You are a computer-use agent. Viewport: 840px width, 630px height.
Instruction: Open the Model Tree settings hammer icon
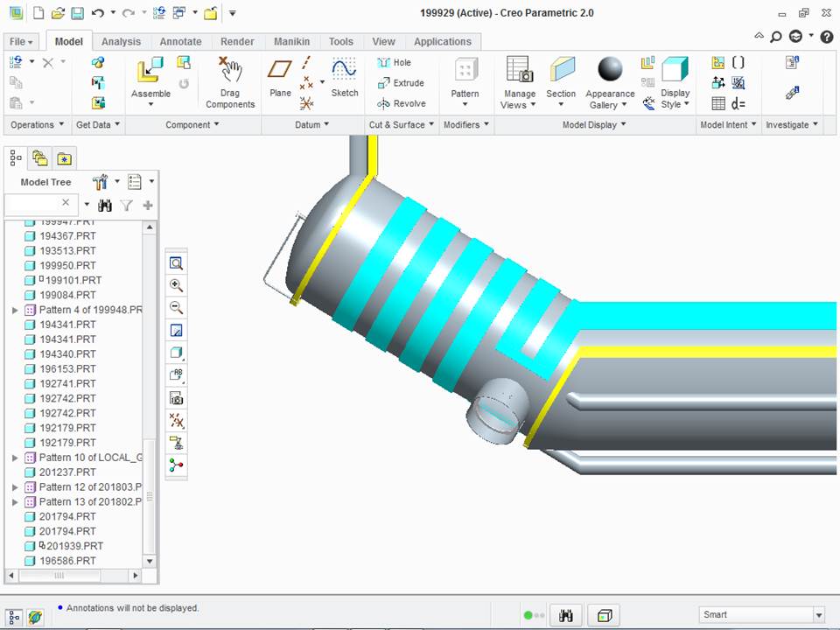click(x=100, y=182)
